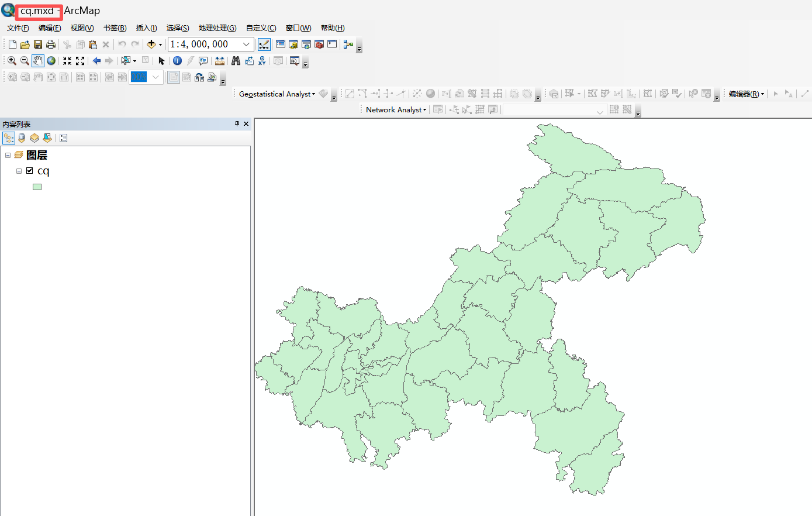Open the 文件(F) menu
This screenshot has width=812, height=516.
[18, 28]
